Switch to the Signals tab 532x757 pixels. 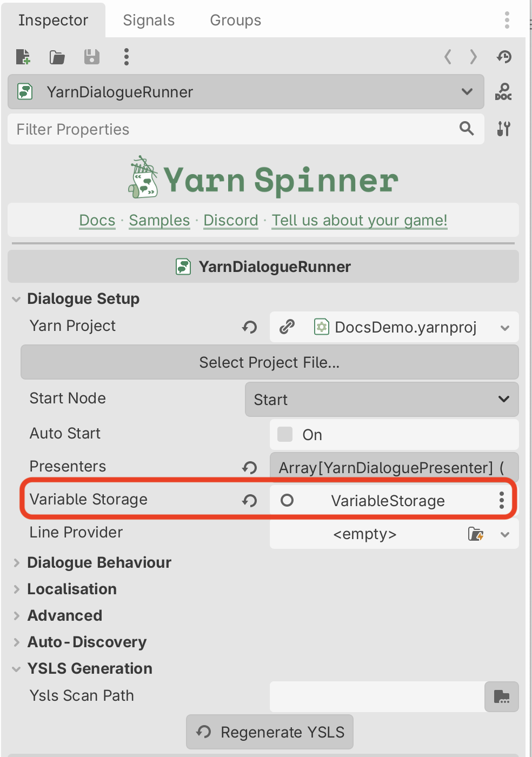pos(149,20)
